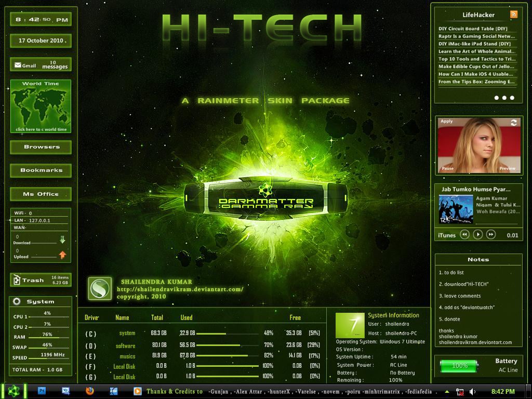This screenshot has height=399, width=532.
Task: Click the Gmail envelope icon
Action: tap(18, 65)
